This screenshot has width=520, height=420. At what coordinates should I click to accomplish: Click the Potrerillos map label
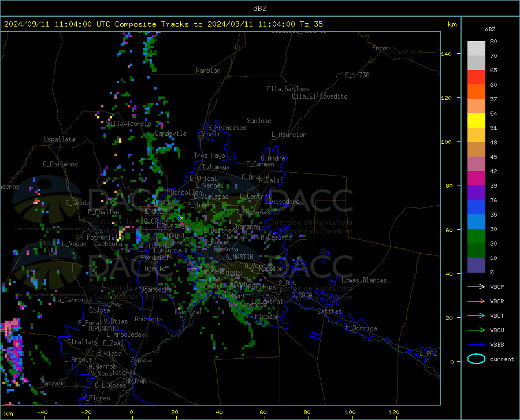click(x=106, y=237)
